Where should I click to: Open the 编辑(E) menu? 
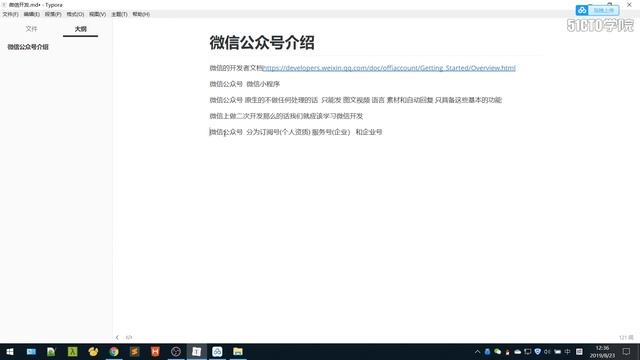pos(31,14)
